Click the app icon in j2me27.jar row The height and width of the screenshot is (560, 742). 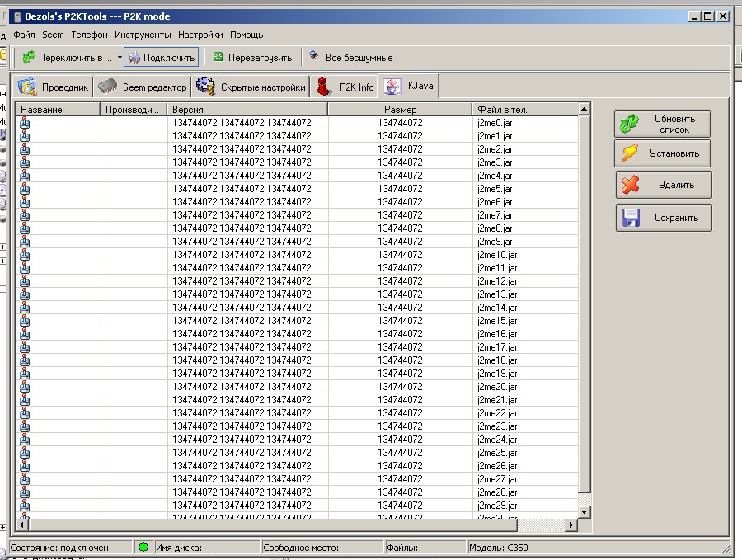click(x=25, y=479)
